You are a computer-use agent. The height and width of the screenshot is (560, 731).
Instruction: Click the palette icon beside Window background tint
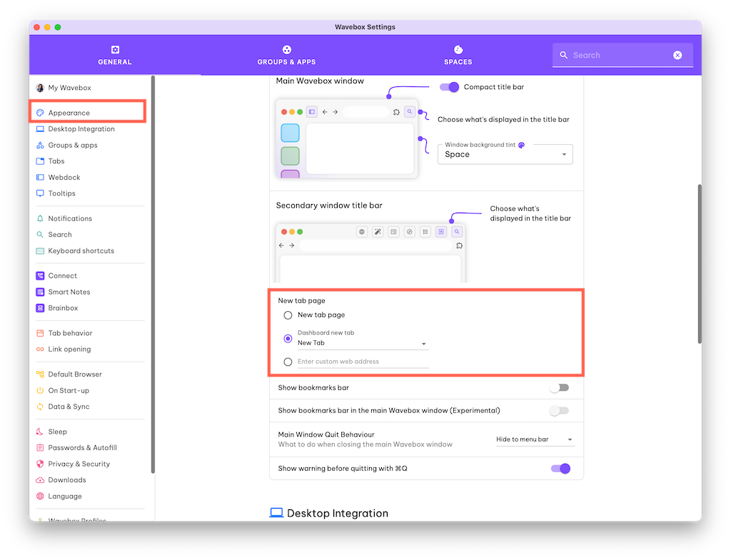(x=522, y=145)
